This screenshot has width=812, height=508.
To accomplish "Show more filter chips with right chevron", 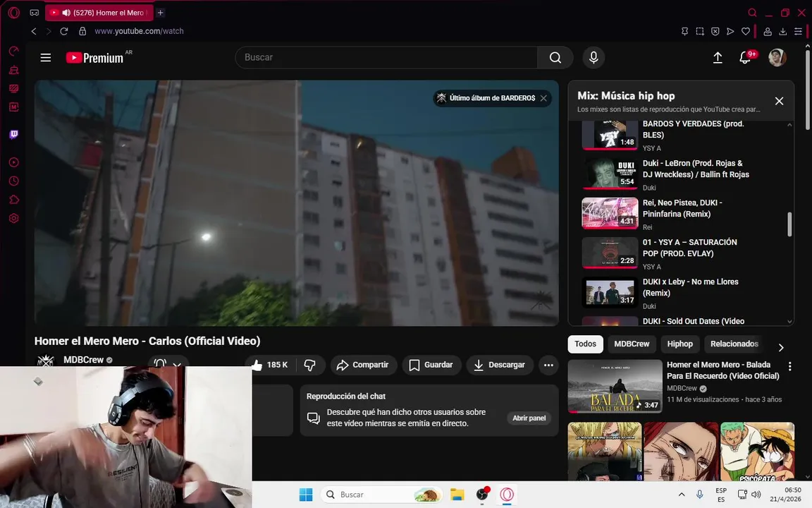I will [781, 347].
